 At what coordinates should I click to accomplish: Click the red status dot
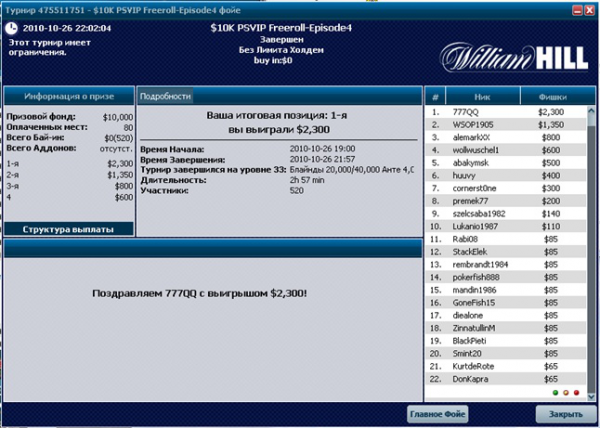[x=577, y=393]
